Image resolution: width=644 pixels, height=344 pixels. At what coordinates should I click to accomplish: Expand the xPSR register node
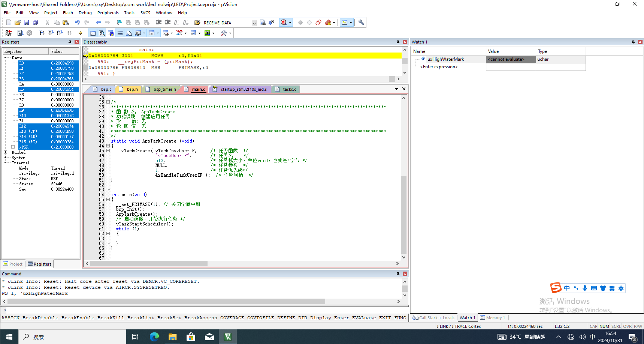pos(13,147)
